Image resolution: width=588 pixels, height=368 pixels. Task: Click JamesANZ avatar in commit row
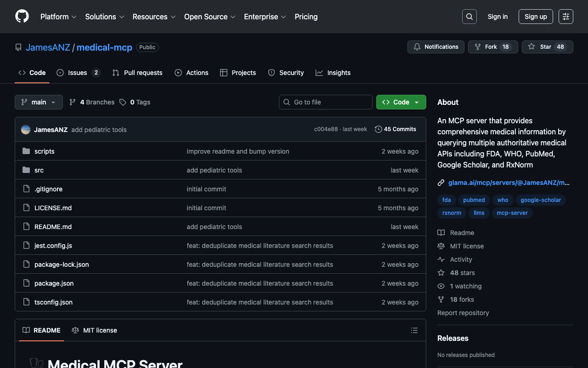[26, 130]
